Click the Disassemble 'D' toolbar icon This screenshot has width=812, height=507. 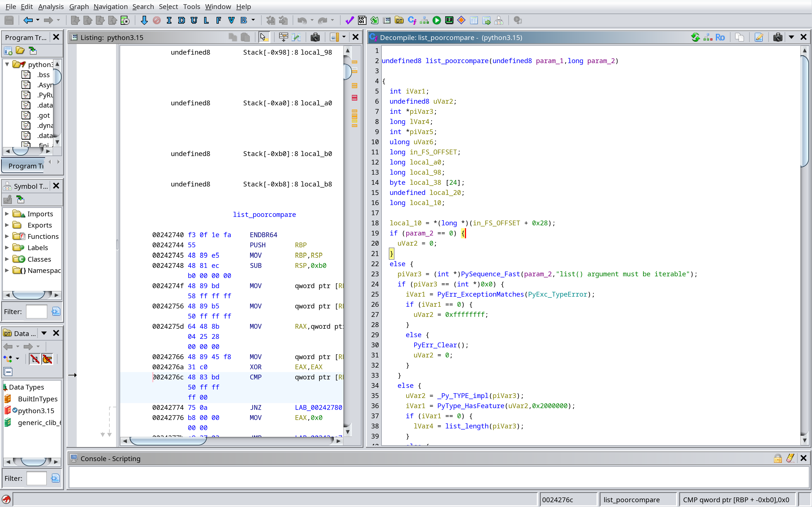tap(182, 21)
